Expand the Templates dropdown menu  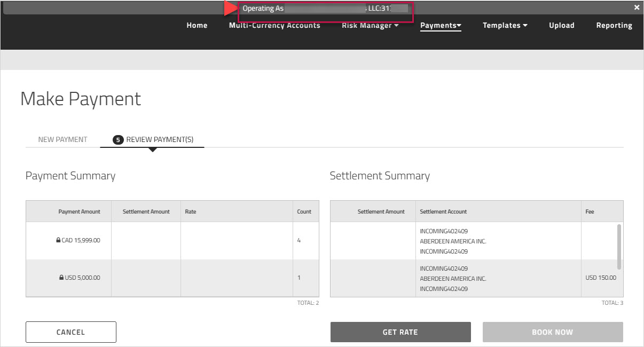pos(505,26)
